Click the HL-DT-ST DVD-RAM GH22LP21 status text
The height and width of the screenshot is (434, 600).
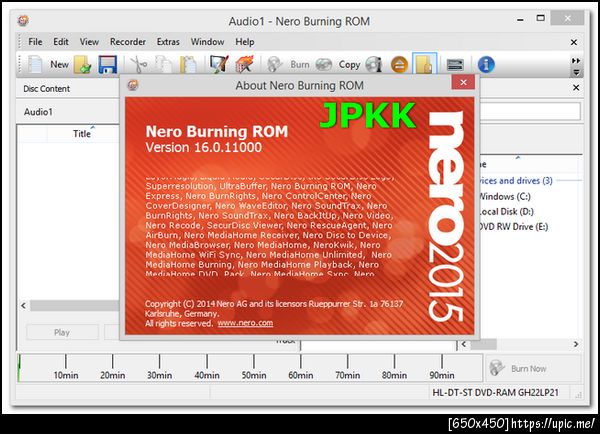495,393
